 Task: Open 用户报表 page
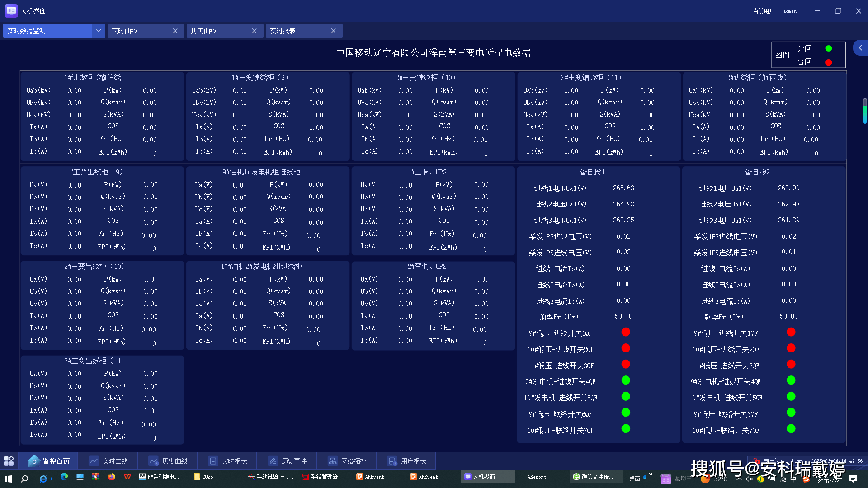pos(406,461)
